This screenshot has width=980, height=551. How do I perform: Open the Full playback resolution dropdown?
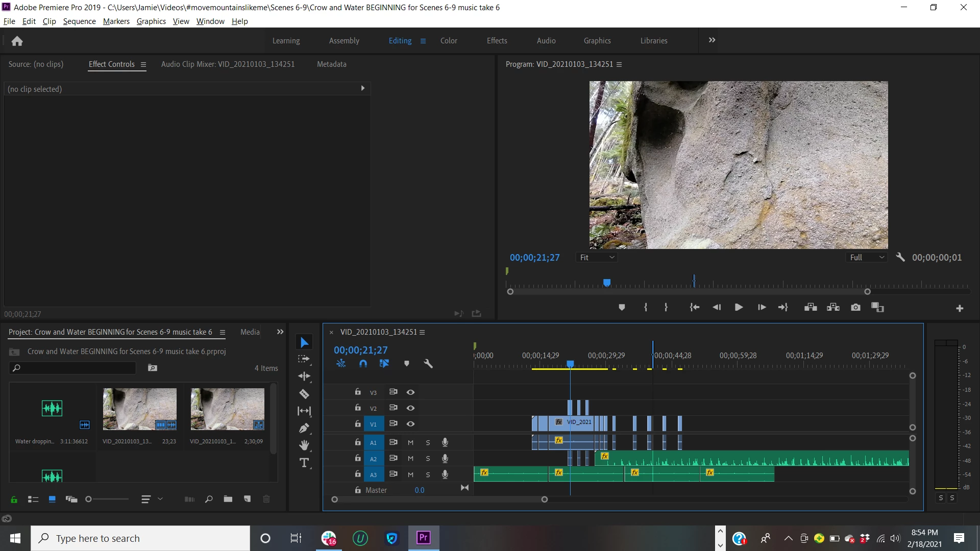click(x=867, y=258)
